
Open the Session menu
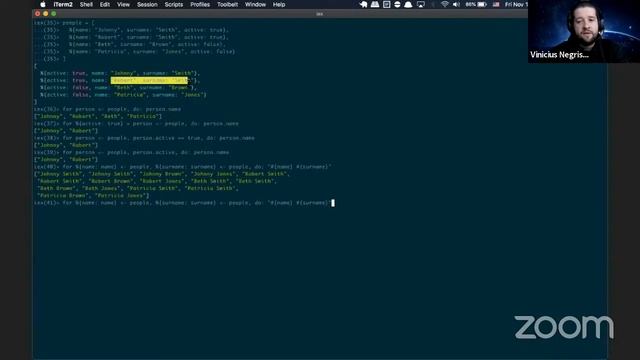pos(147,4)
